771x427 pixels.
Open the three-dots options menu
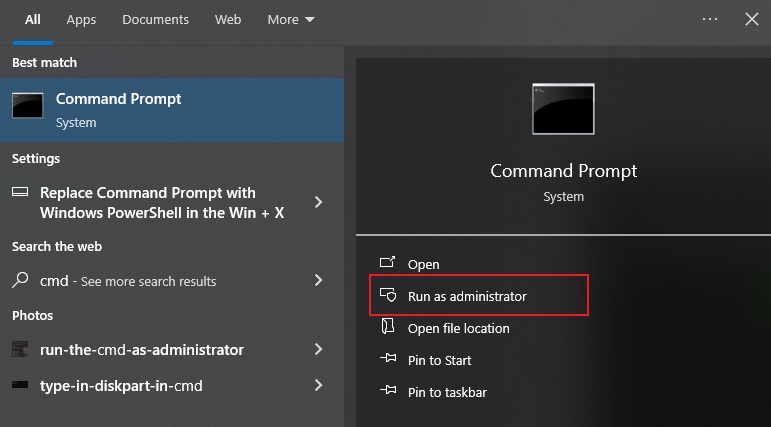point(710,19)
